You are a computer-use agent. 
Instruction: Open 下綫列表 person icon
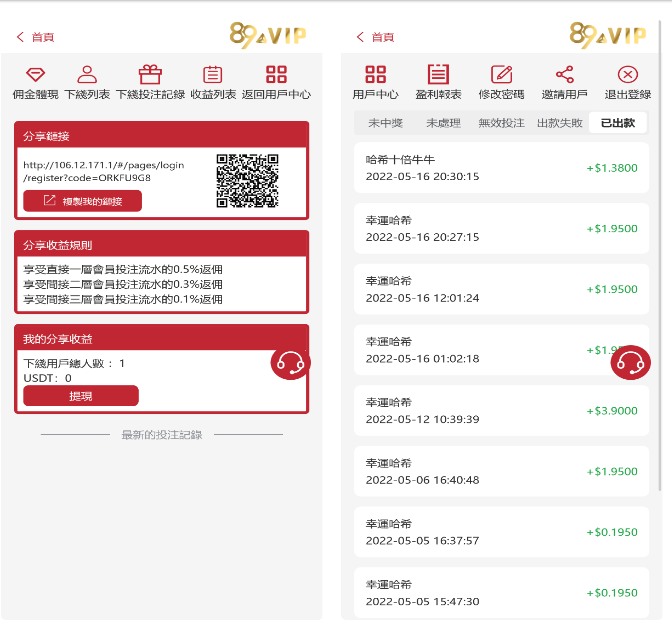(87, 75)
